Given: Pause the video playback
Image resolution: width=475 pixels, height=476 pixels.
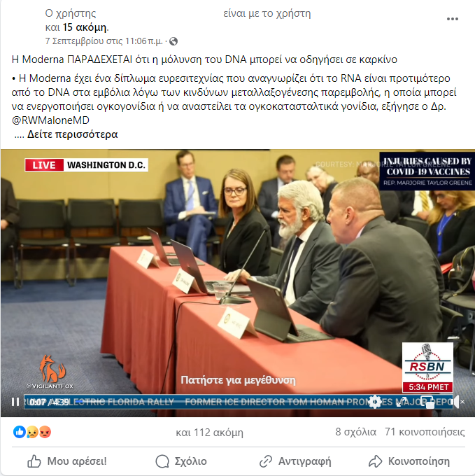Looking at the screenshot, I should (x=15, y=402).
